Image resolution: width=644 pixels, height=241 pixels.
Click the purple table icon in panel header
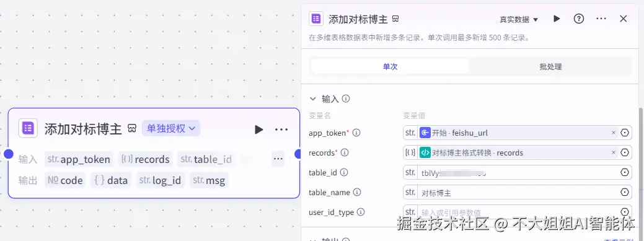(x=316, y=19)
